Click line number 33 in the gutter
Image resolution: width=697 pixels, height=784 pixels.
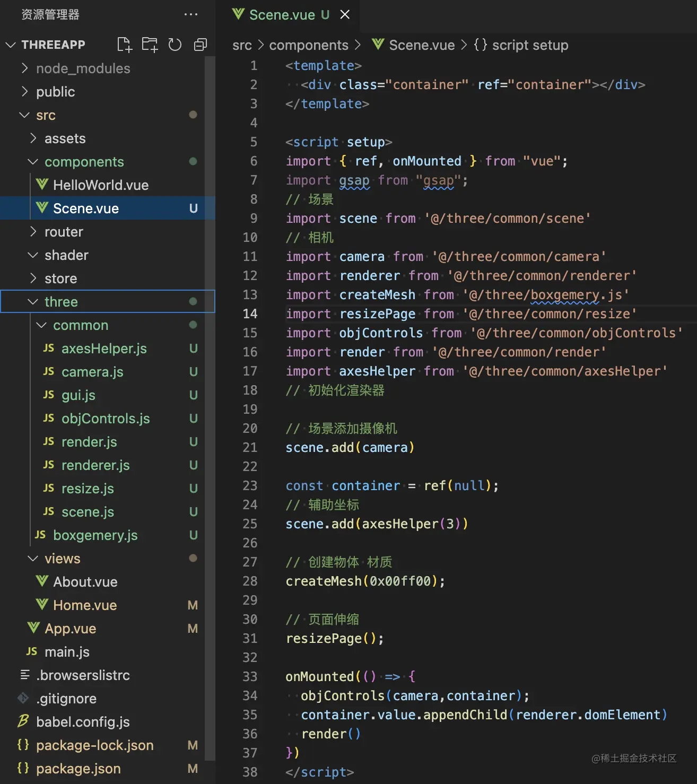click(x=250, y=677)
